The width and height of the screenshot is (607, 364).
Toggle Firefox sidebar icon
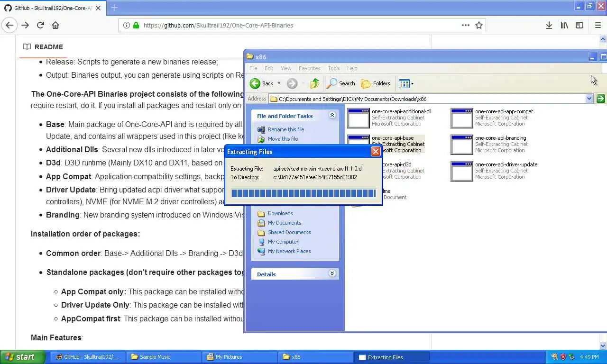[579, 25]
